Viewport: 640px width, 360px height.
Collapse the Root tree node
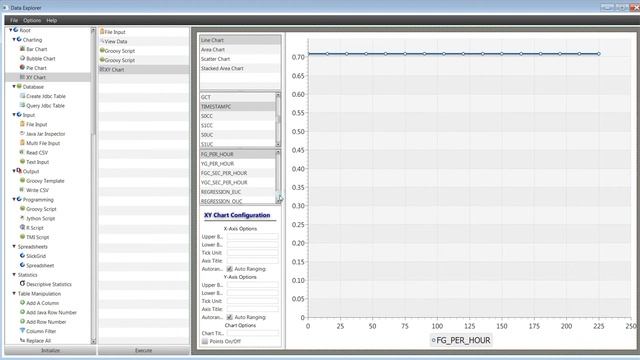pyautogui.click(x=11, y=30)
